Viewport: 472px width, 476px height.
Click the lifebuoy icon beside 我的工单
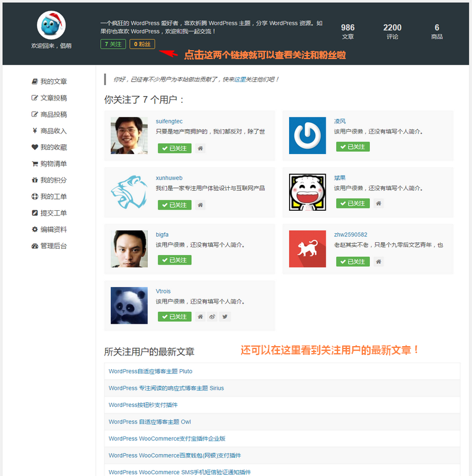(x=35, y=197)
